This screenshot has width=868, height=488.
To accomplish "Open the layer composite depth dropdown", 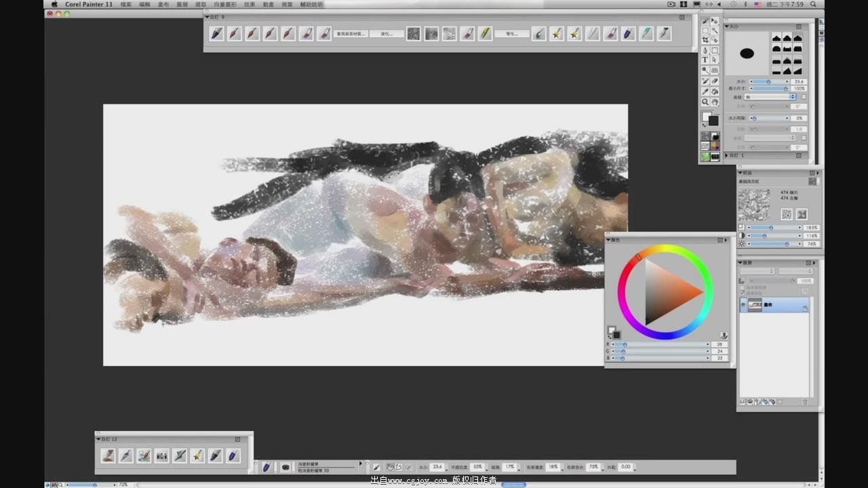I will tap(795, 271).
